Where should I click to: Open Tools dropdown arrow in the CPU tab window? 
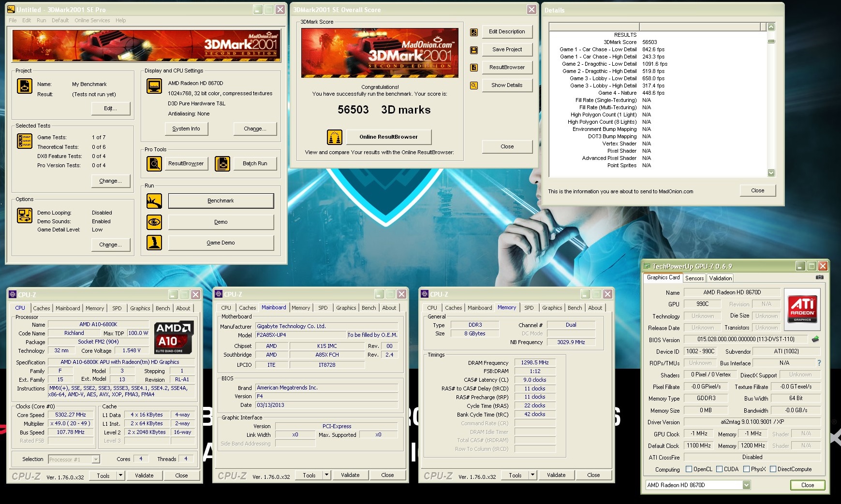pos(121,475)
